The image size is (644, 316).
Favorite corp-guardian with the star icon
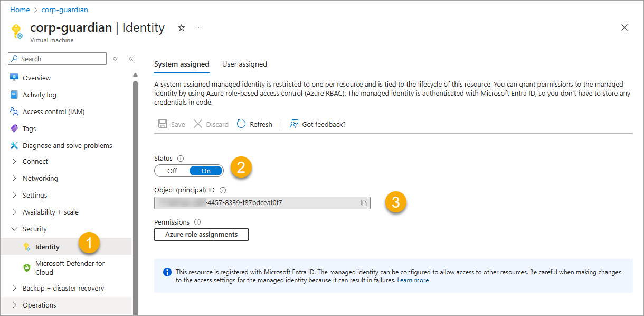181,27
